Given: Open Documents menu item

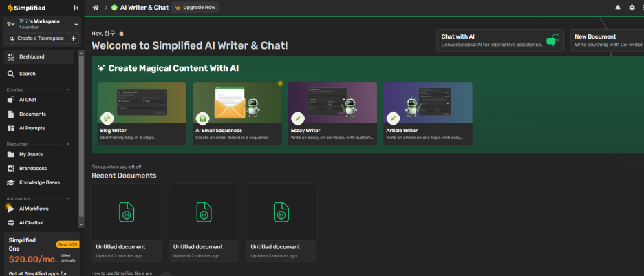Looking at the screenshot, I should coord(39,114).
